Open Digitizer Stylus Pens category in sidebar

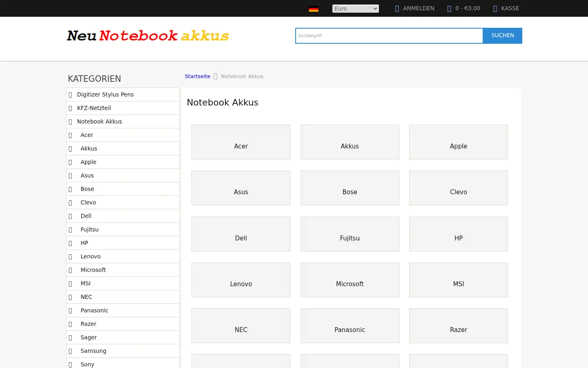pos(123,94)
